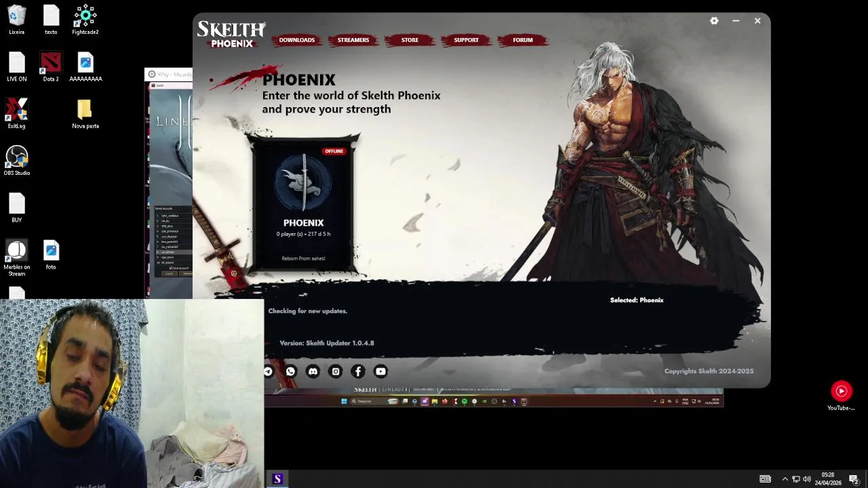Screen dimensions: 868x488
Task: Open network settings from tray
Action: [x=796, y=479]
